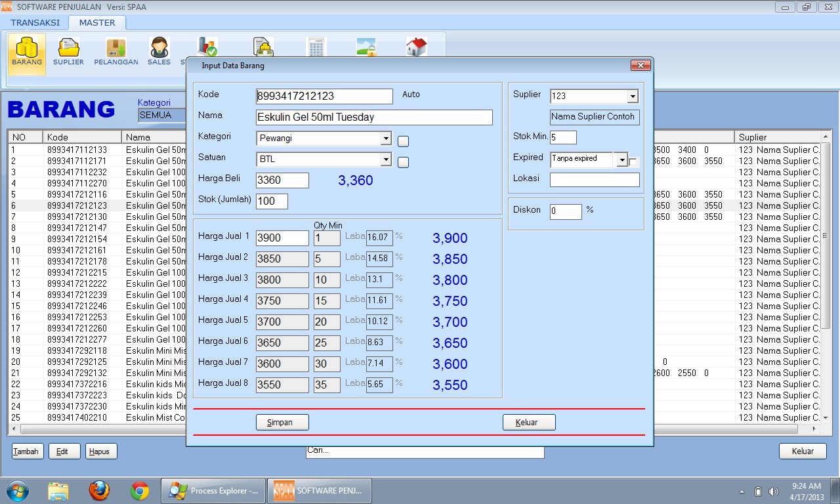Viewport: 840px width, 504px height.
Task: Expand the Kategori Pewangi dropdown
Action: click(386, 138)
